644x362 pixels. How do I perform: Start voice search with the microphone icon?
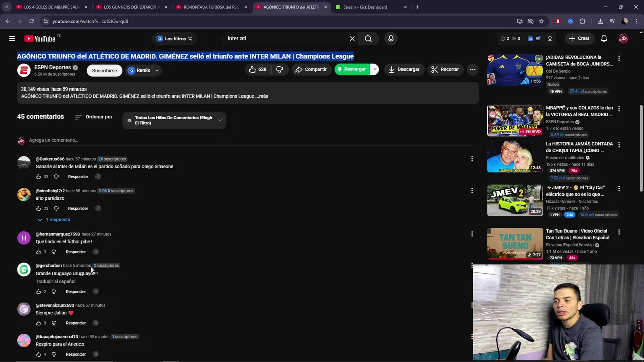coord(391,38)
